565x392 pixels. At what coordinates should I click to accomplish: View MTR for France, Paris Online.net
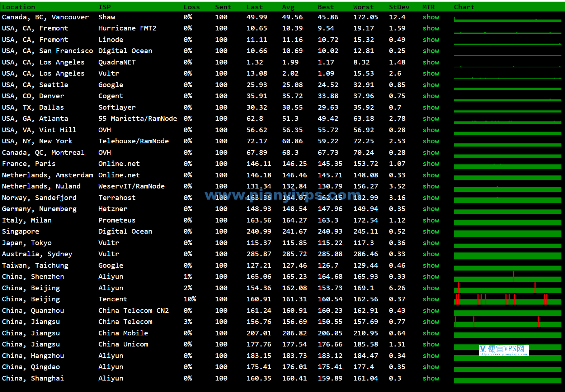(x=430, y=164)
